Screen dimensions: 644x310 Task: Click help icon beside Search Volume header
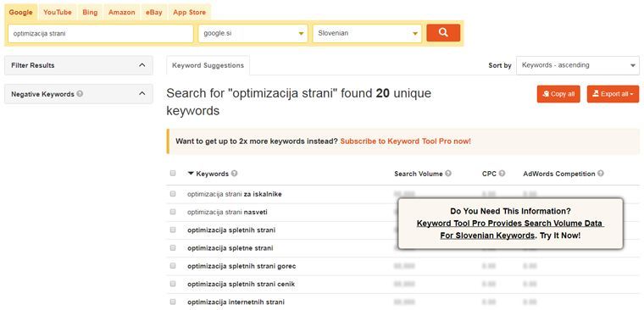click(x=448, y=174)
